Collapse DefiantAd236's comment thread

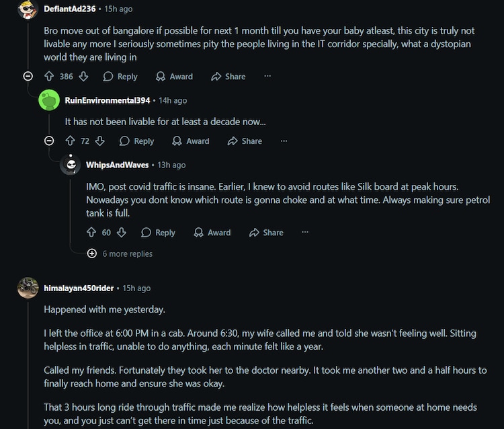tap(28, 77)
